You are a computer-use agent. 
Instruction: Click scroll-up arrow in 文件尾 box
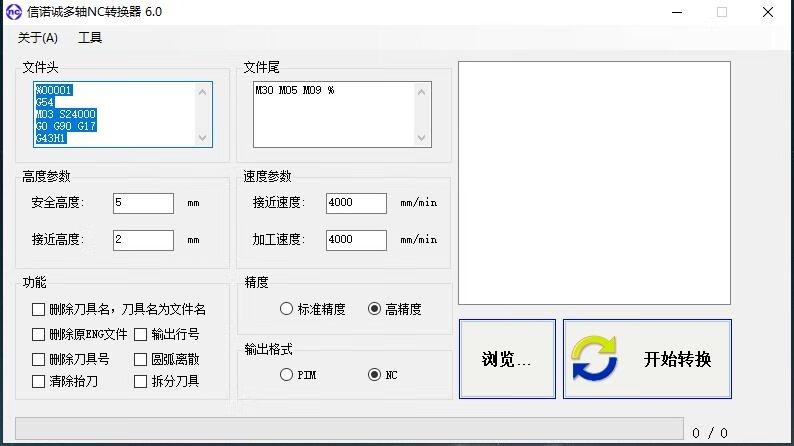pyautogui.click(x=421, y=92)
